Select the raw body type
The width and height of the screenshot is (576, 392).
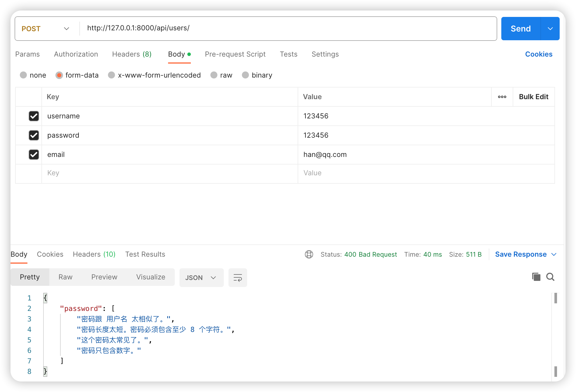214,75
